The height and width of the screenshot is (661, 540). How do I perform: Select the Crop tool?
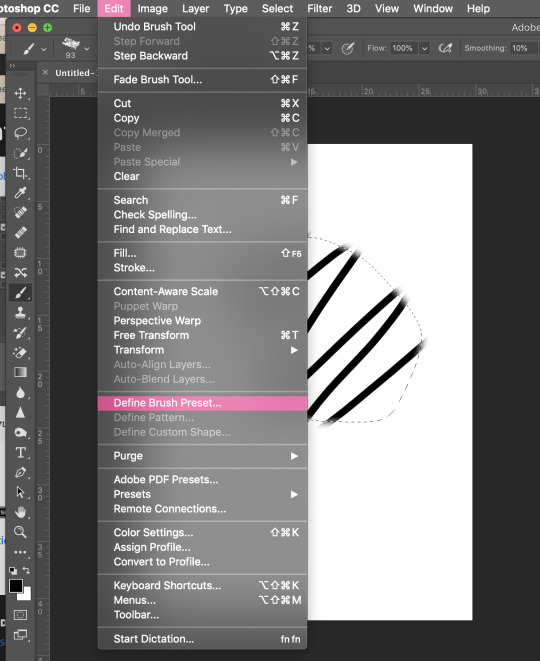[x=20, y=173]
